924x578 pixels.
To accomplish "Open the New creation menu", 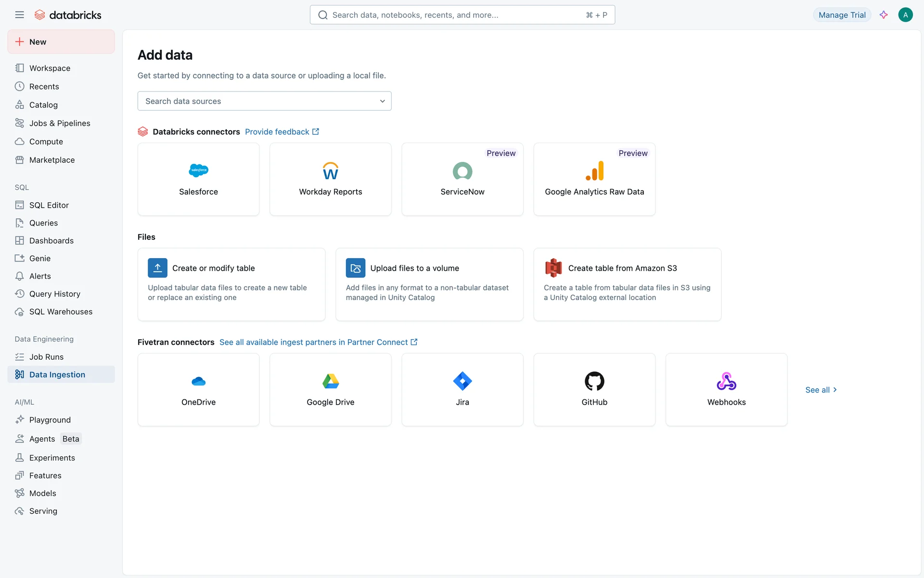I will [x=61, y=42].
